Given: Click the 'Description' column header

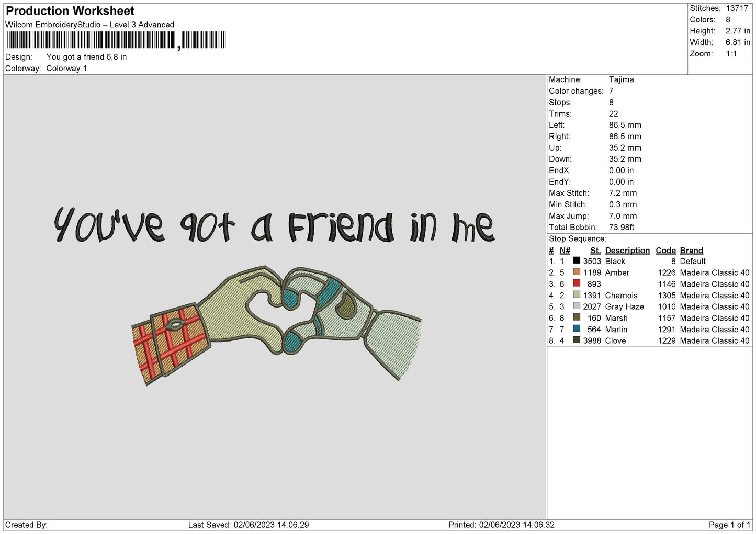Looking at the screenshot, I should 627,251.
